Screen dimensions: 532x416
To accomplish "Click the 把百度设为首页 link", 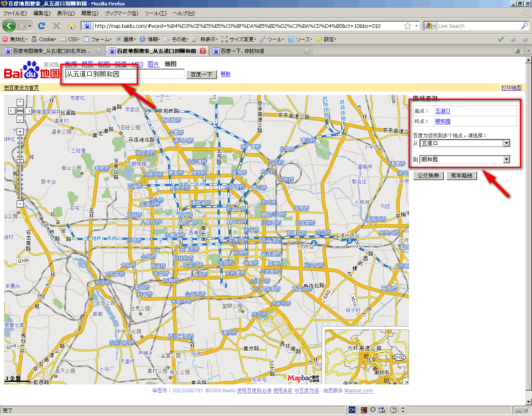I will click(22, 88).
